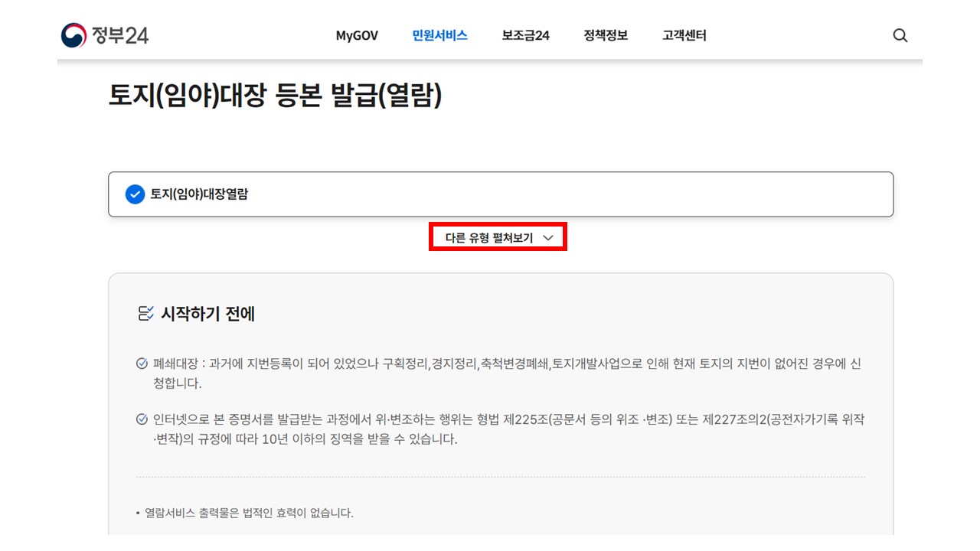Click the downward chevron on 다른 유형 펼쳐보기
This screenshot has width=980, height=551.
click(548, 237)
